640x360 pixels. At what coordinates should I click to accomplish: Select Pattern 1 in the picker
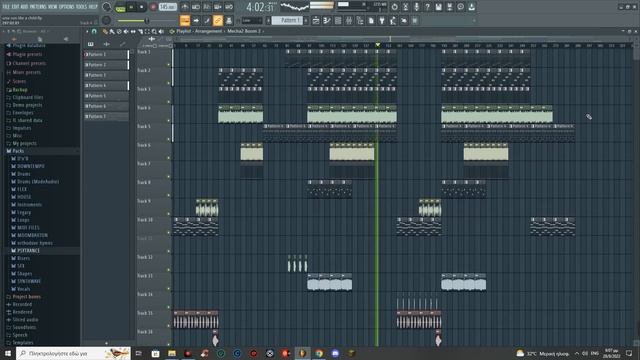click(x=106, y=54)
